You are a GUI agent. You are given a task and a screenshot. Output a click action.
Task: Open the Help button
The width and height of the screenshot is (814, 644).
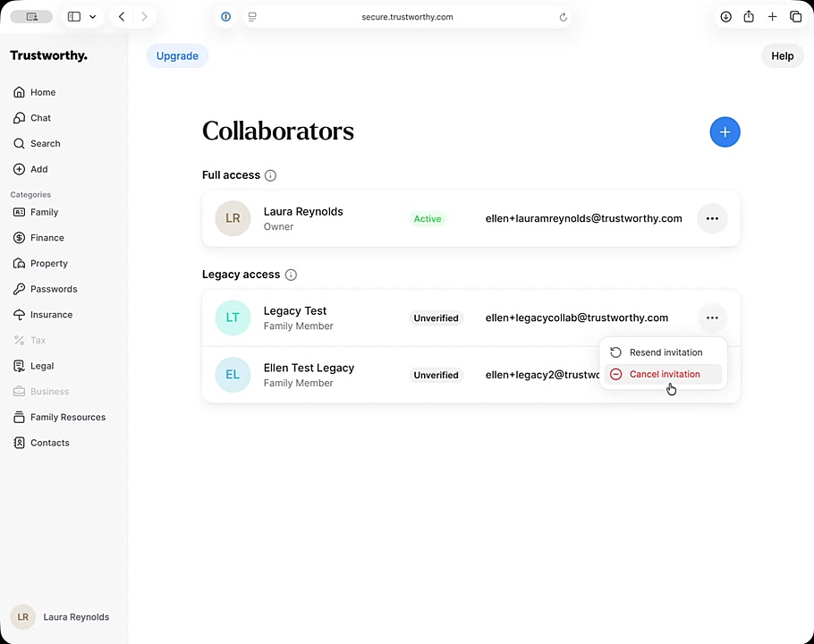point(782,55)
